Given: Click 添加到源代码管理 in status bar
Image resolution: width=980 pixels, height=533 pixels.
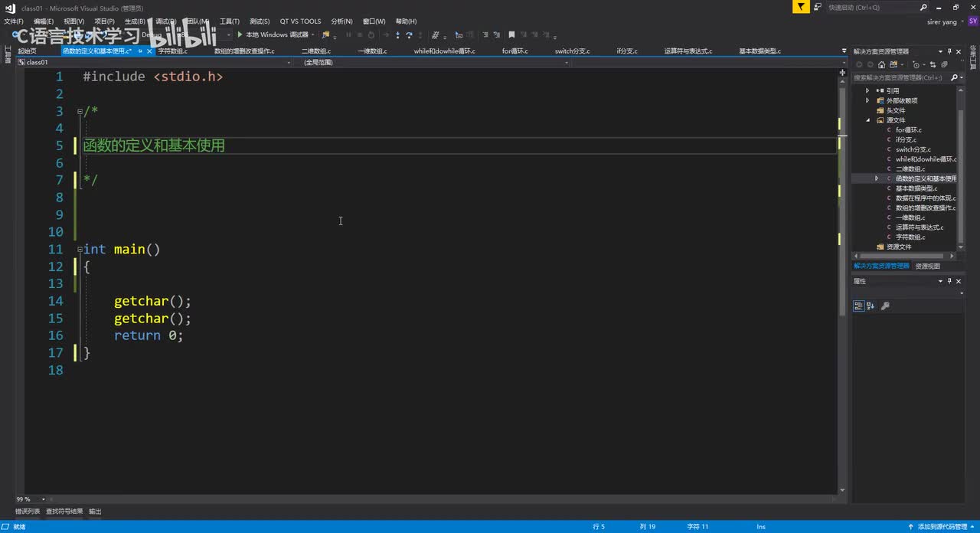Looking at the screenshot, I should [942, 526].
